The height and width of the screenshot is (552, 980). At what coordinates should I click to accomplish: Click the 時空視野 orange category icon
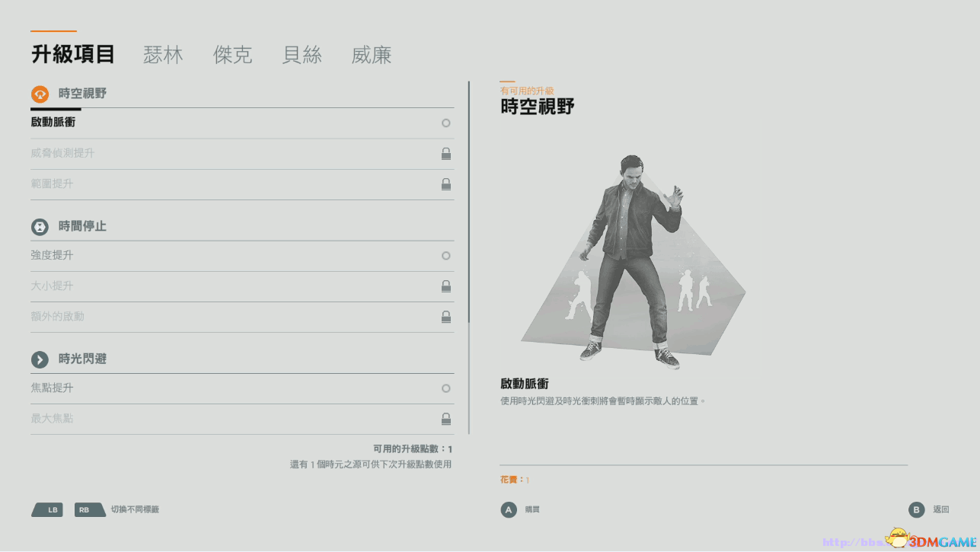tap(40, 94)
